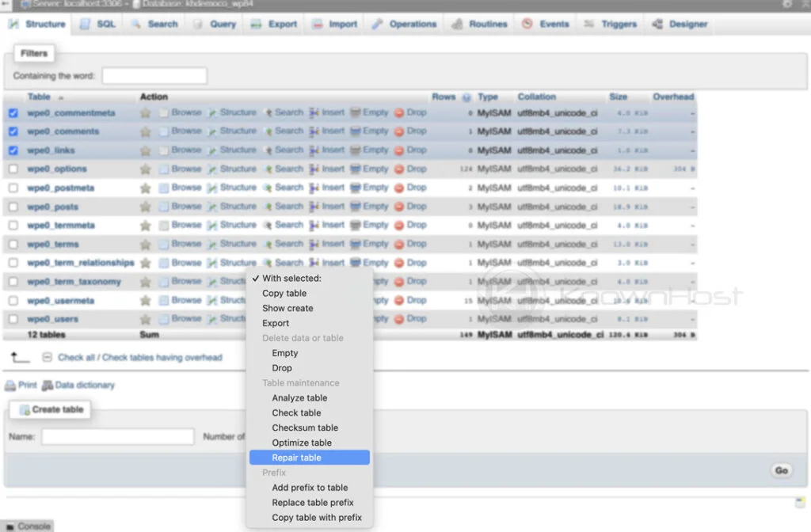
Task: Choose Repair table from the dropdown
Action: (296, 458)
